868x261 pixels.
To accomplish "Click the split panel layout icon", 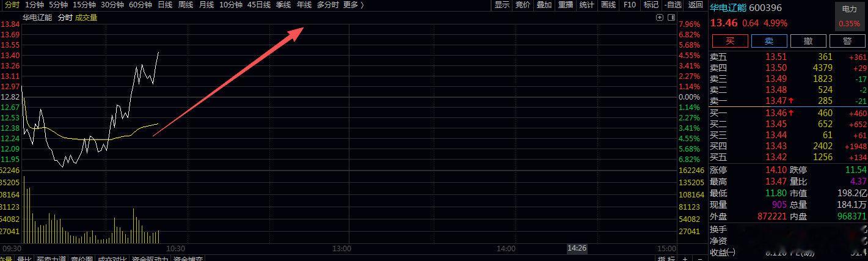I will pyautogui.click(x=670, y=18).
